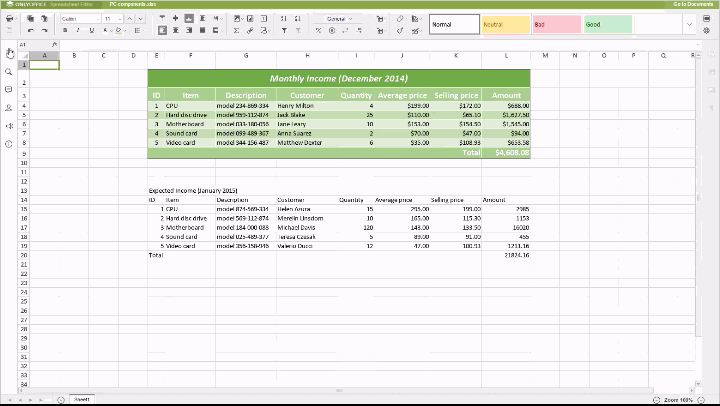Toggle justified alignment
Image resolution: width=720 pixels, height=406 pixels.
202,31
